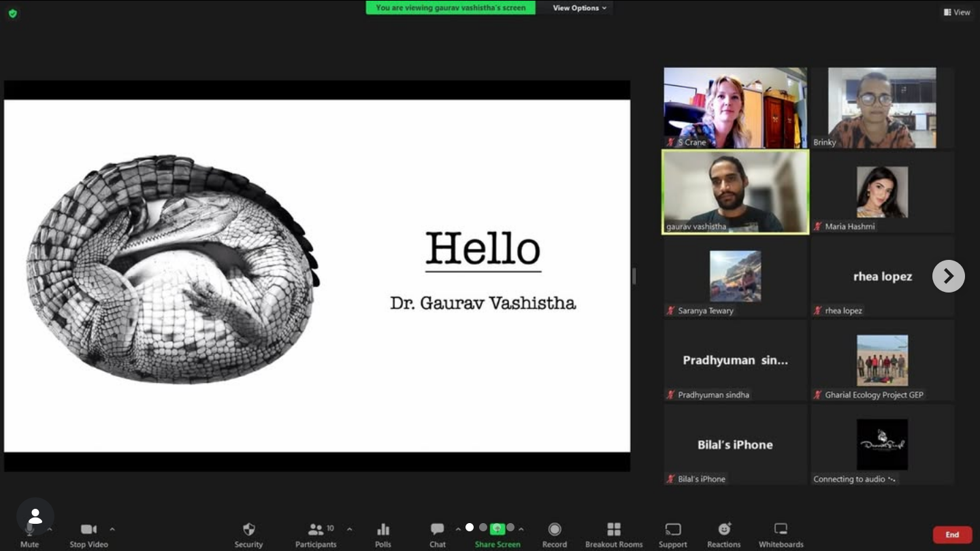Select Maria Hashmi tile
Image resolution: width=980 pixels, height=551 pixels.
click(882, 192)
